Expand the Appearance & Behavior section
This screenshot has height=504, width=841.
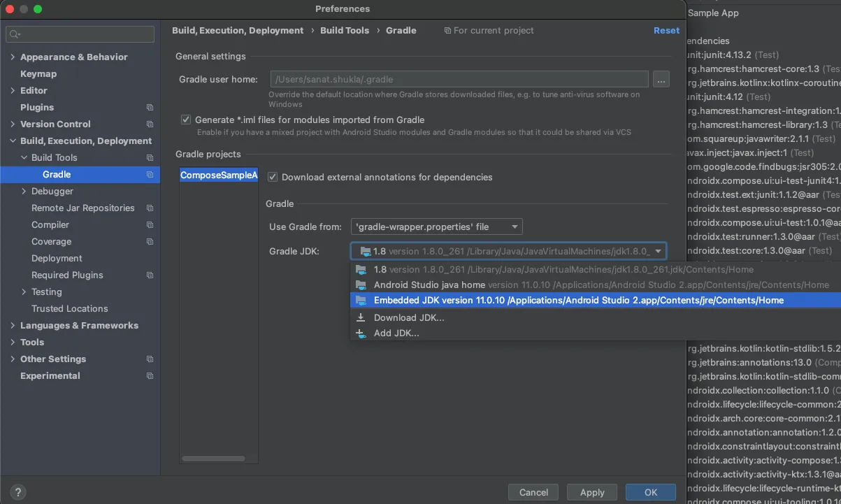pos(13,57)
